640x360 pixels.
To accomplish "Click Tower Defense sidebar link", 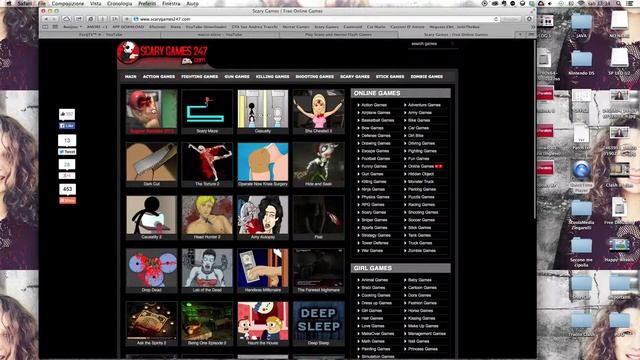I will (375, 243).
